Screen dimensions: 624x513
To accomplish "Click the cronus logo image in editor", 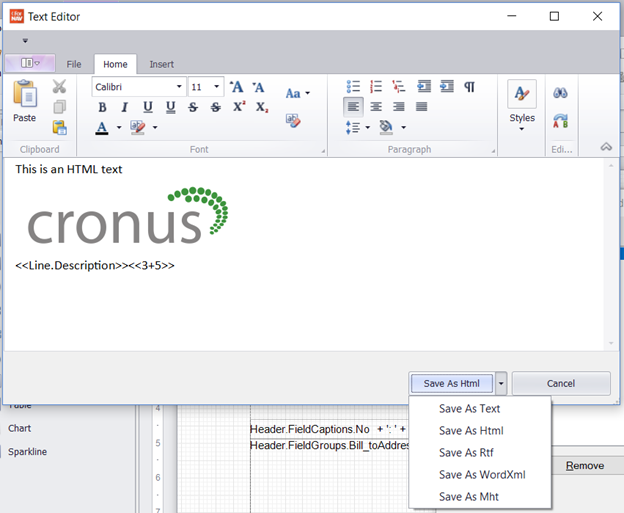I will click(x=127, y=215).
